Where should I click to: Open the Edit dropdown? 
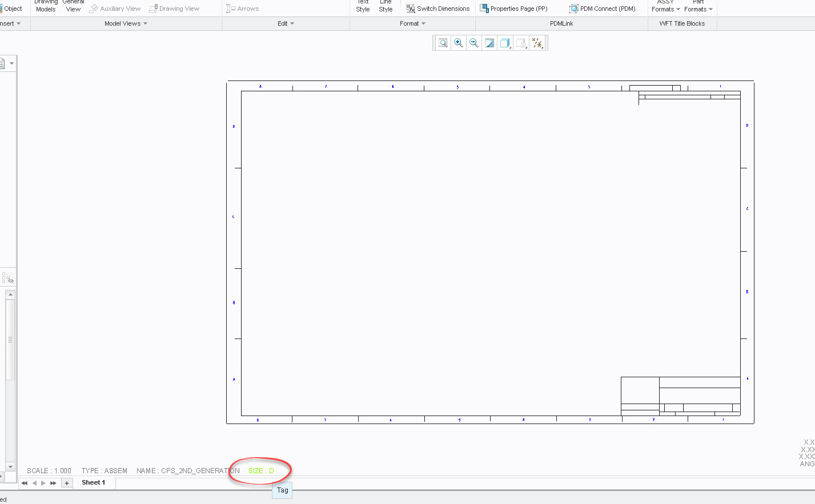click(x=285, y=23)
